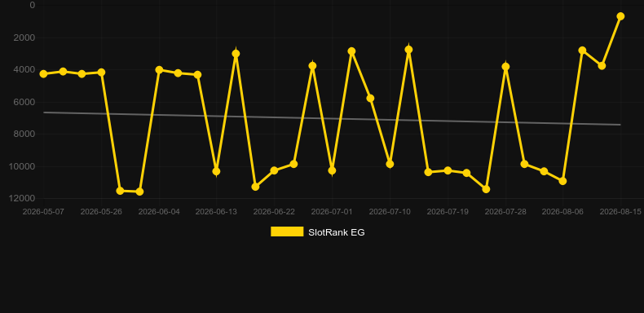Click the 2026-07-10 x-axis label
This screenshot has height=313, width=644.
tap(390, 212)
